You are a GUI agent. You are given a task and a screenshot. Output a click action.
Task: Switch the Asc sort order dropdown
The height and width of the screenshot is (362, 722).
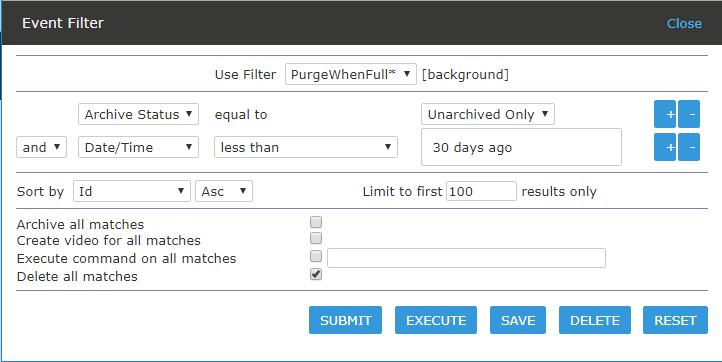224,191
